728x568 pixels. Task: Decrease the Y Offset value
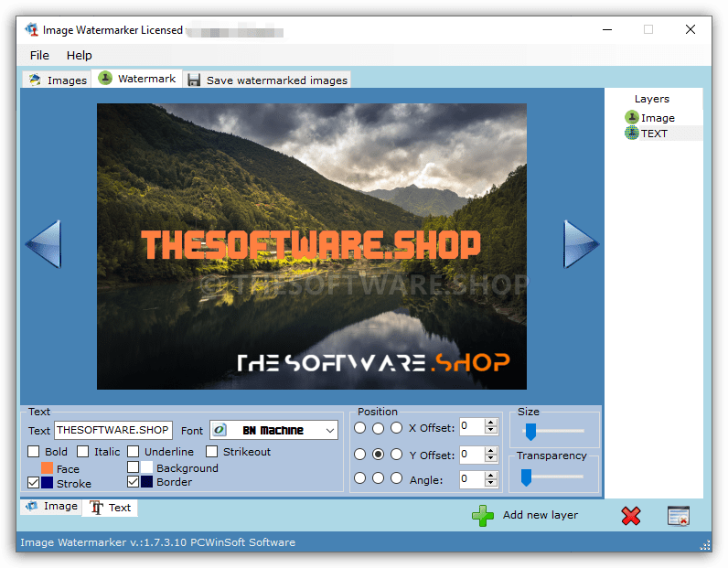(491, 458)
